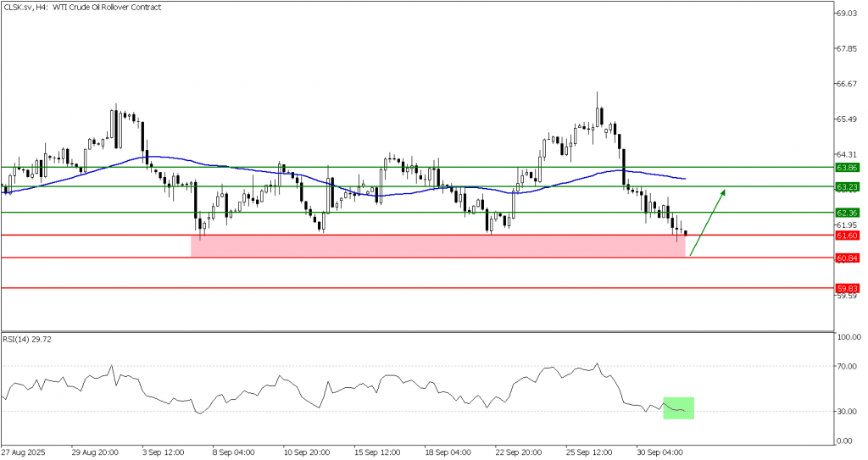Screen dimensions: 868x460
Task: Click the 63.86 green resistance price tag
Action: pyautogui.click(x=847, y=169)
